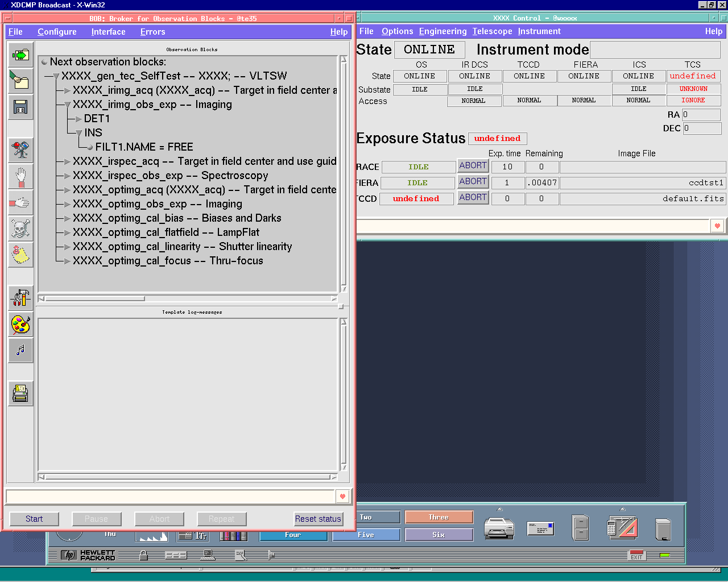The width and height of the screenshot is (728, 582).
Task: Switch to workspace Four on front panel
Action: (x=293, y=535)
